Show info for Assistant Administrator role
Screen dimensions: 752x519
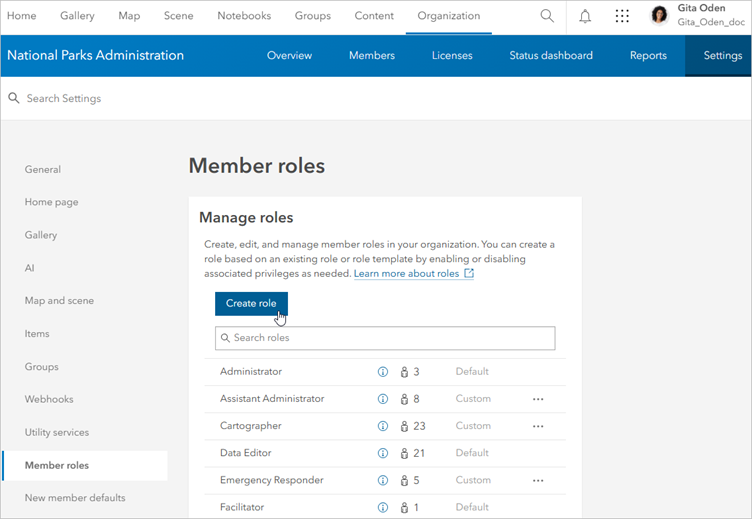tap(383, 399)
